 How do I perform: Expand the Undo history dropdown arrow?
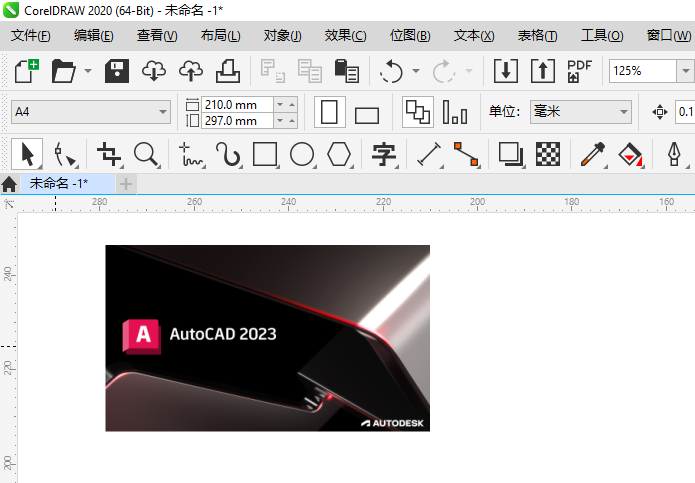tap(416, 71)
